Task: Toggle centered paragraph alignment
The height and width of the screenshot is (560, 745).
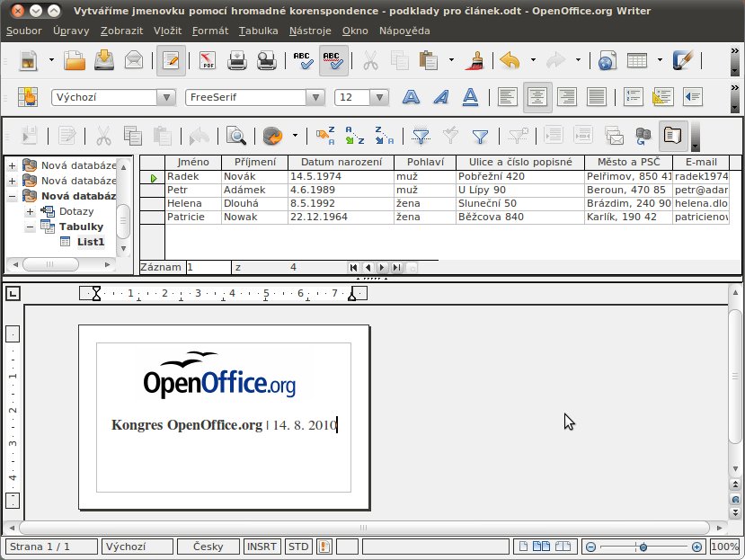Action: pos(537,97)
